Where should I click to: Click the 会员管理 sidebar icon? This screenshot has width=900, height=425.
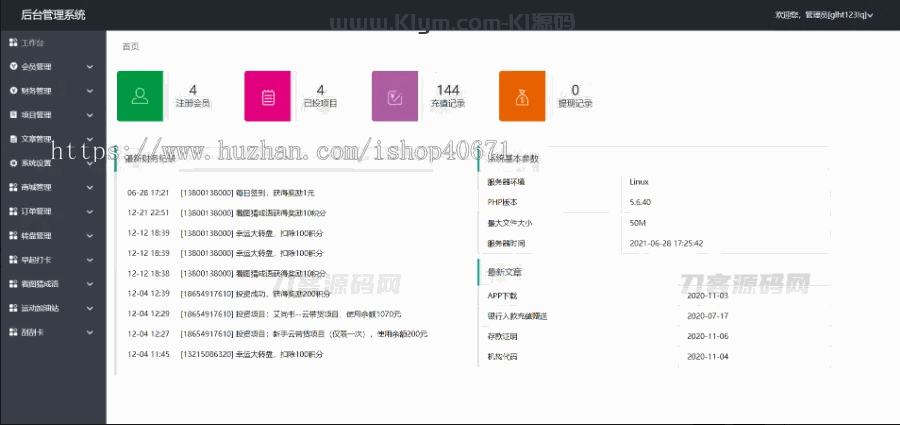coord(13,67)
